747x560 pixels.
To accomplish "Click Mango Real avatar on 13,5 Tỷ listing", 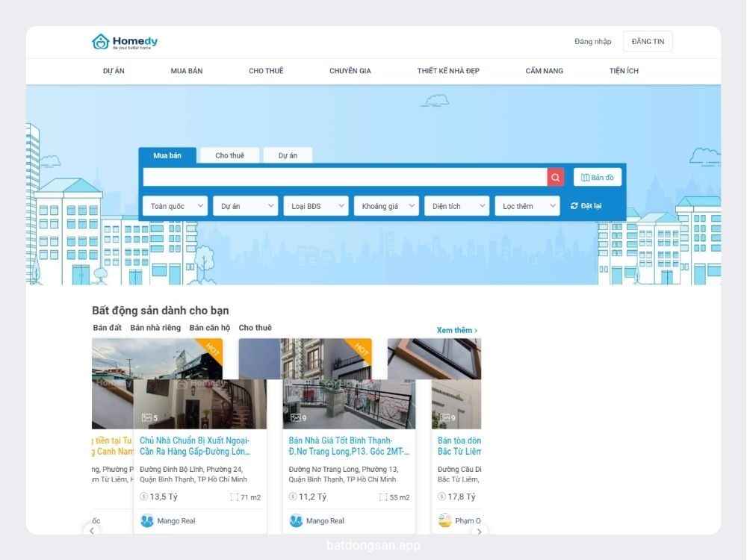I will (147, 521).
